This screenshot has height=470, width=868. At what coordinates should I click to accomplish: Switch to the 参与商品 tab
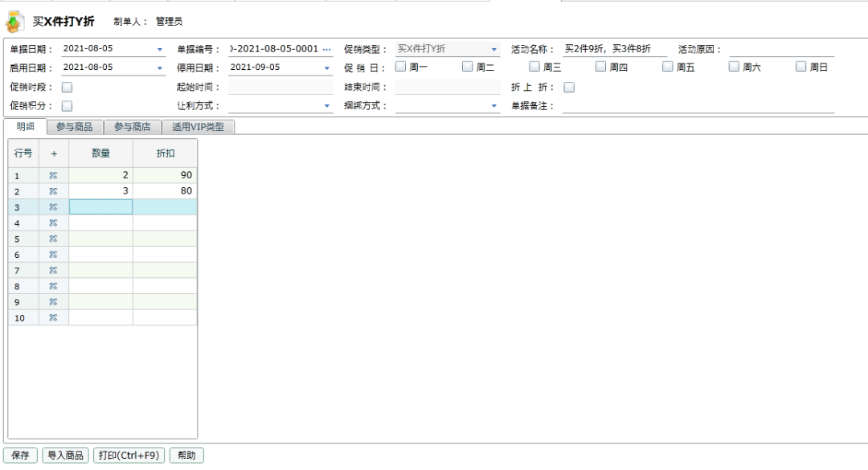(x=75, y=127)
